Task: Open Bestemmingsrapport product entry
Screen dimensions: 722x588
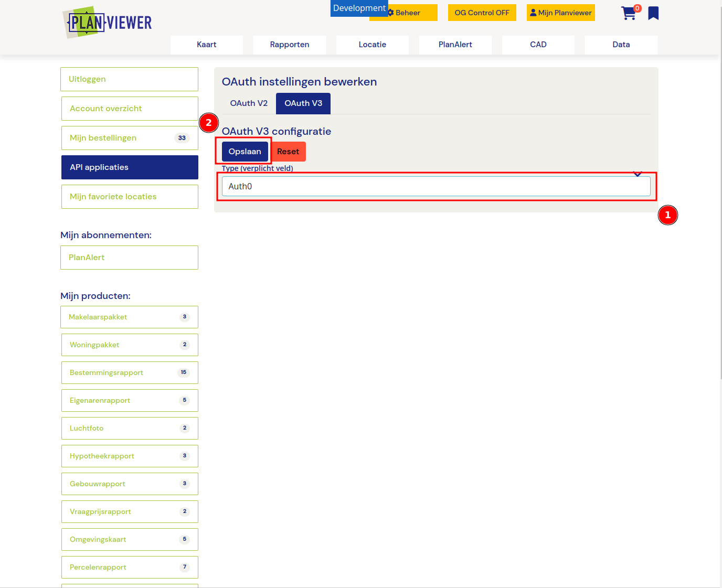Action: pyautogui.click(x=129, y=372)
